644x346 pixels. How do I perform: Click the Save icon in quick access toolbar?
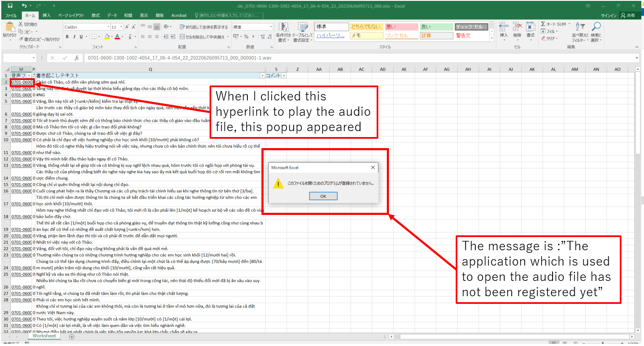[10, 6]
